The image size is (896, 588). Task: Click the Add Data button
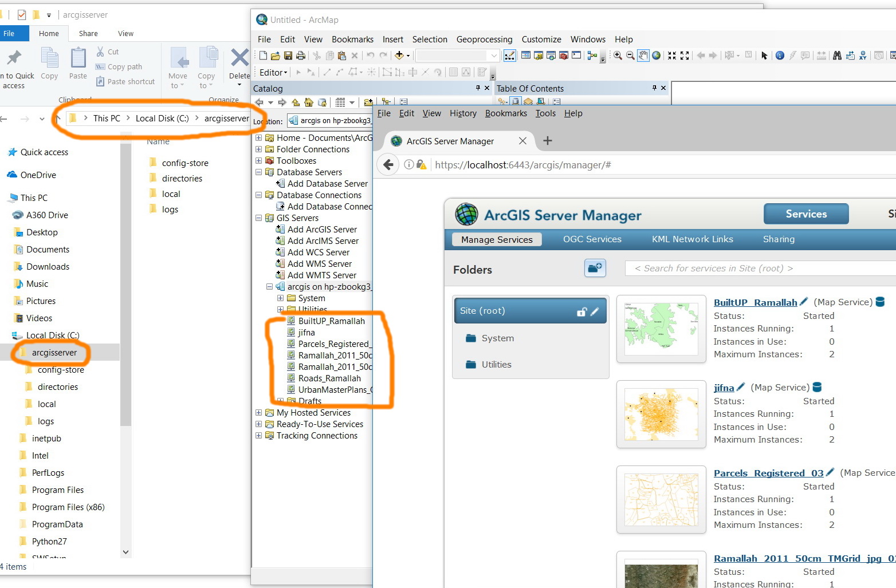click(400, 56)
